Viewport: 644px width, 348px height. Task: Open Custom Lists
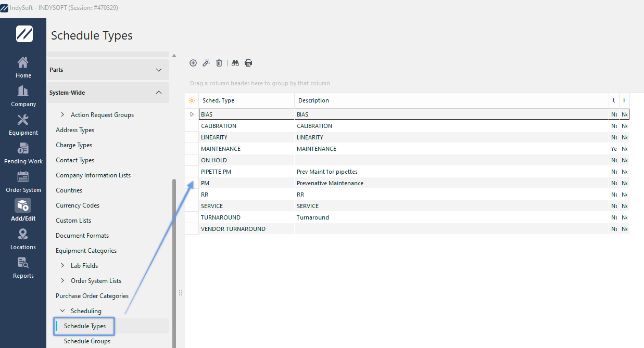coord(73,221)
